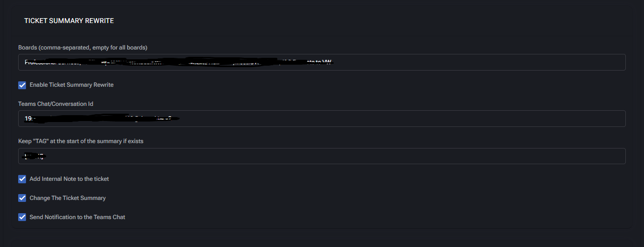Uncheck the Add Internal Note checkbox

pyautogui.click(x=22, y=179)
